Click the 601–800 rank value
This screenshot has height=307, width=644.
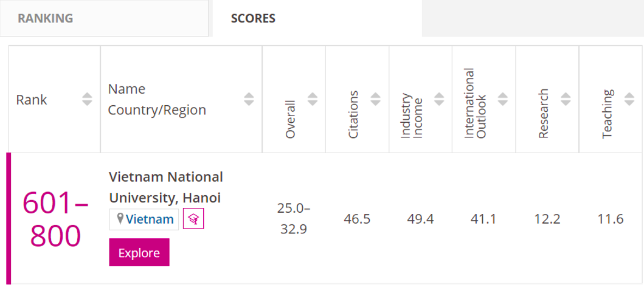coord(55,219)
